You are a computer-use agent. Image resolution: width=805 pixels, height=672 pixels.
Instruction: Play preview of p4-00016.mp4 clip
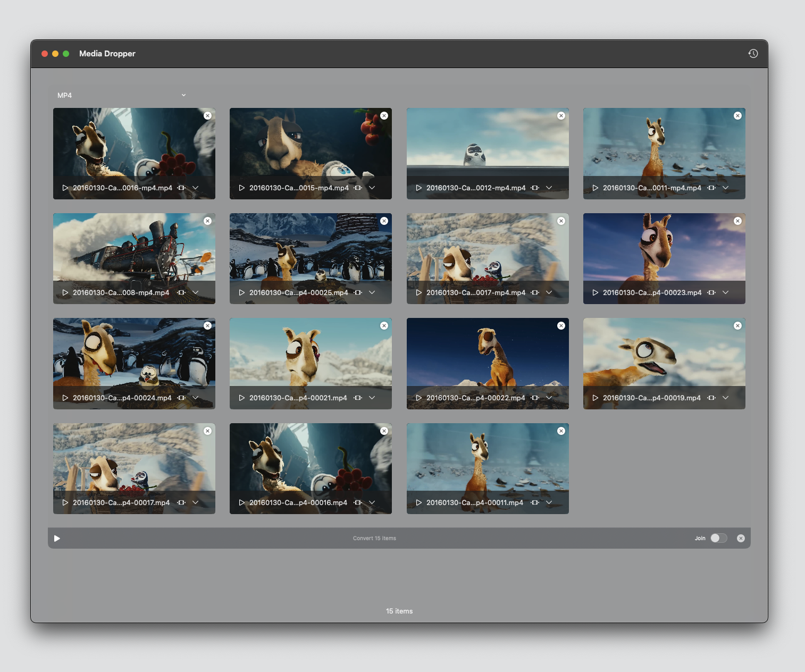pos(242,502)
